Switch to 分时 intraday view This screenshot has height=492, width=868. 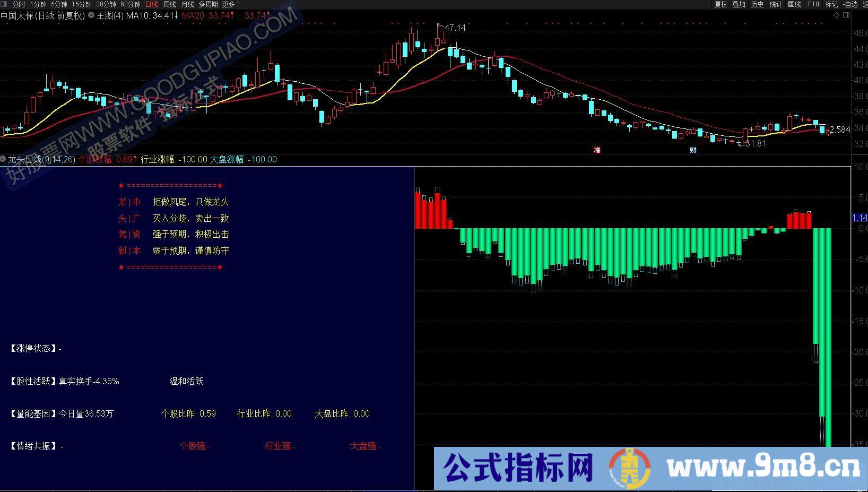pyautogui.click(x=19, y=4)
